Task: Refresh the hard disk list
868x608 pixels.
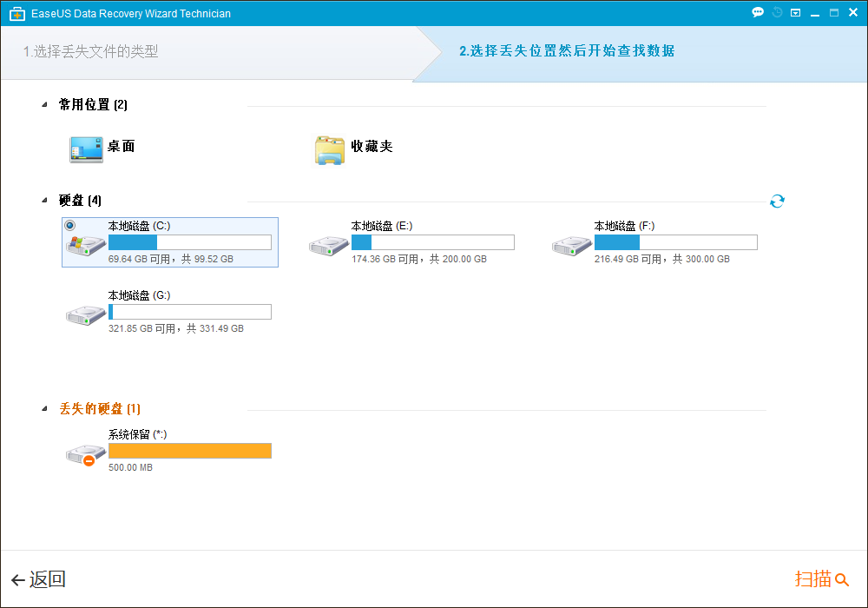Action: [777, 201]
